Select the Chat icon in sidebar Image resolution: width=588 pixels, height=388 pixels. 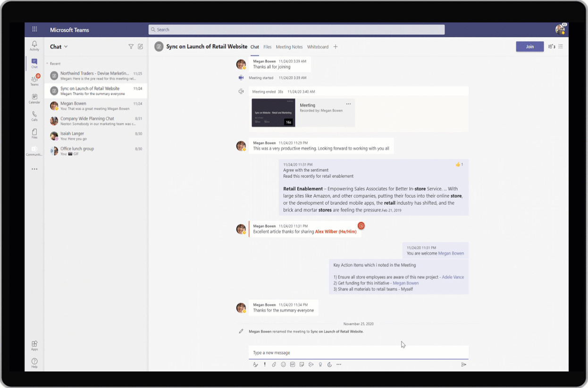click(x=34, y=63)
